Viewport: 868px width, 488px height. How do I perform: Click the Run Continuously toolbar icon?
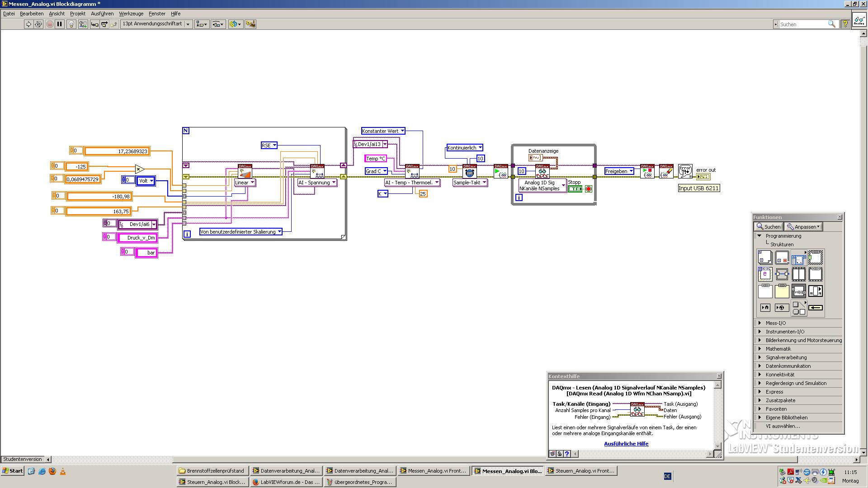(x=38, y=24)
